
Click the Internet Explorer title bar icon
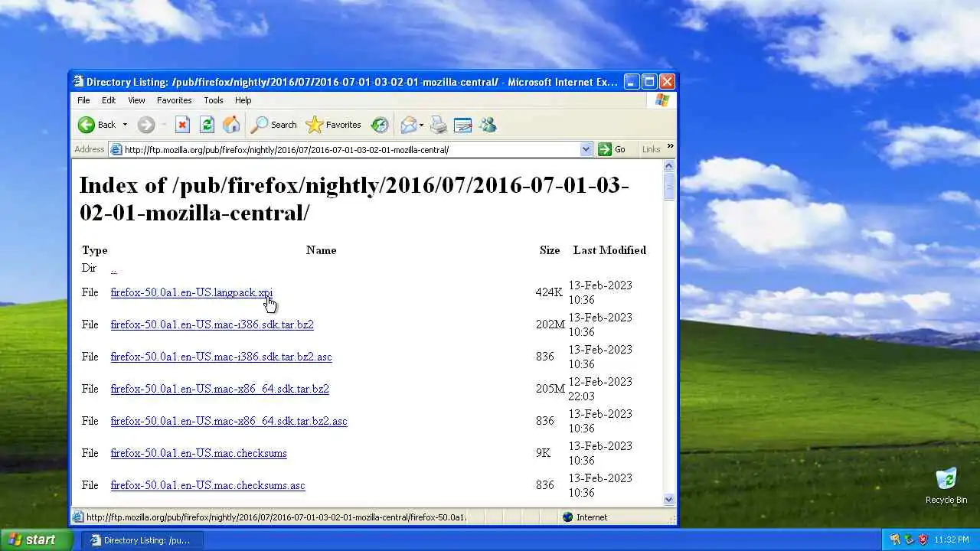tap(78, 82)
